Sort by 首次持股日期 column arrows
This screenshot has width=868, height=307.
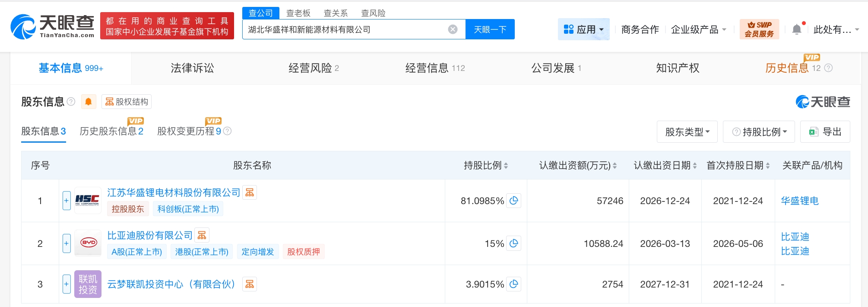pyautogui.click(x=768, y=166)
